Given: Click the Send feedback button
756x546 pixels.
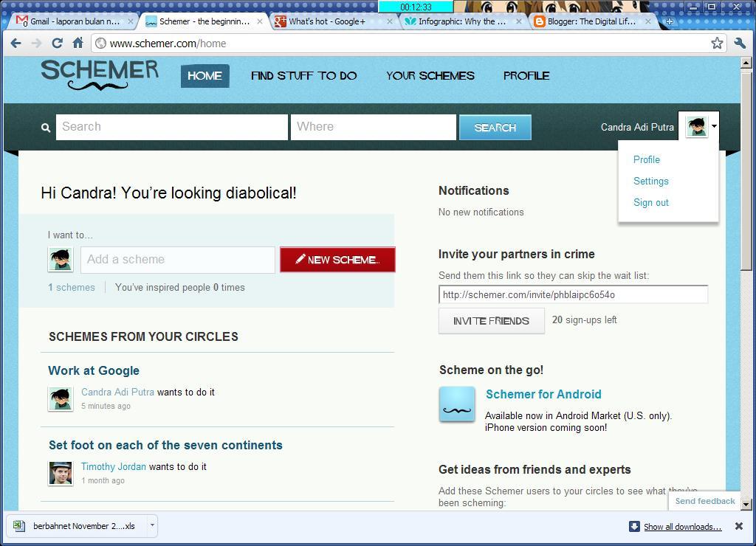Looking at the screenshot, I should pyautogui.click(x=705, y=501).
